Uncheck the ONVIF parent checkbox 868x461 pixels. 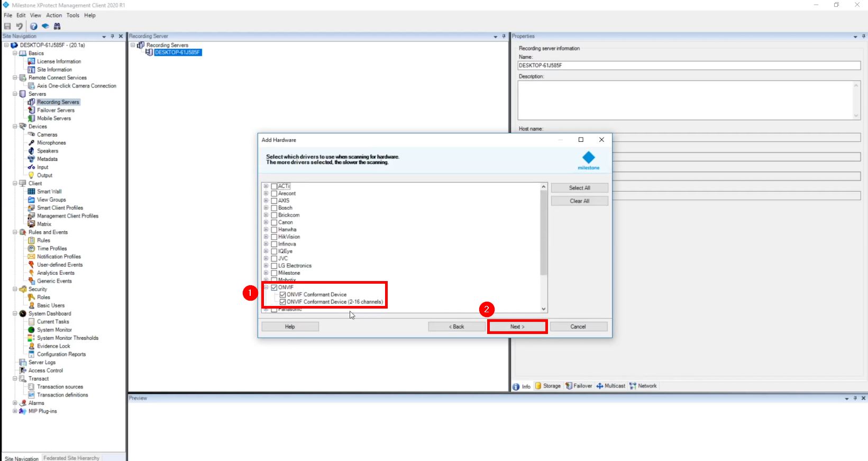(x=274, y=287)
